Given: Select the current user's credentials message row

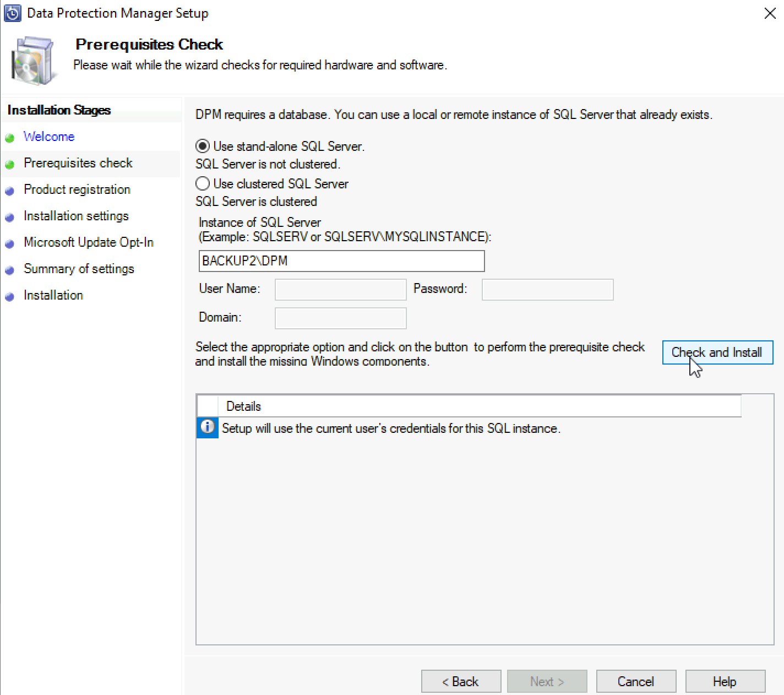Looking at the screenshot, I should (391, 428).
